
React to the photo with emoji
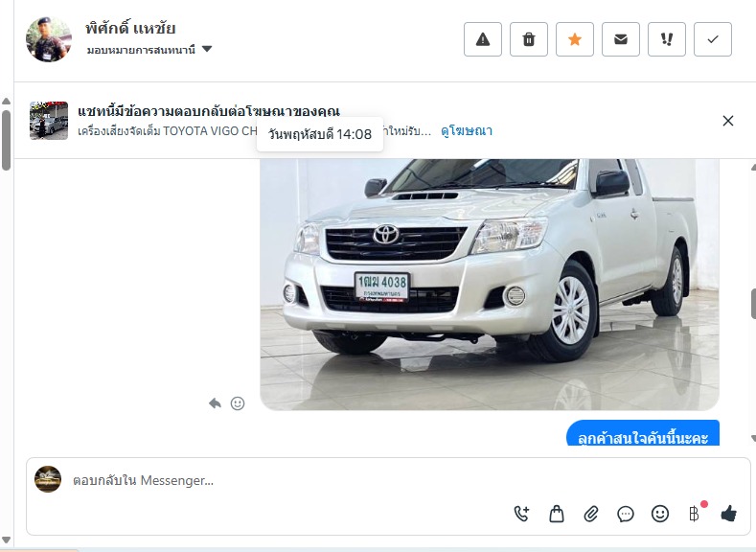238,403
